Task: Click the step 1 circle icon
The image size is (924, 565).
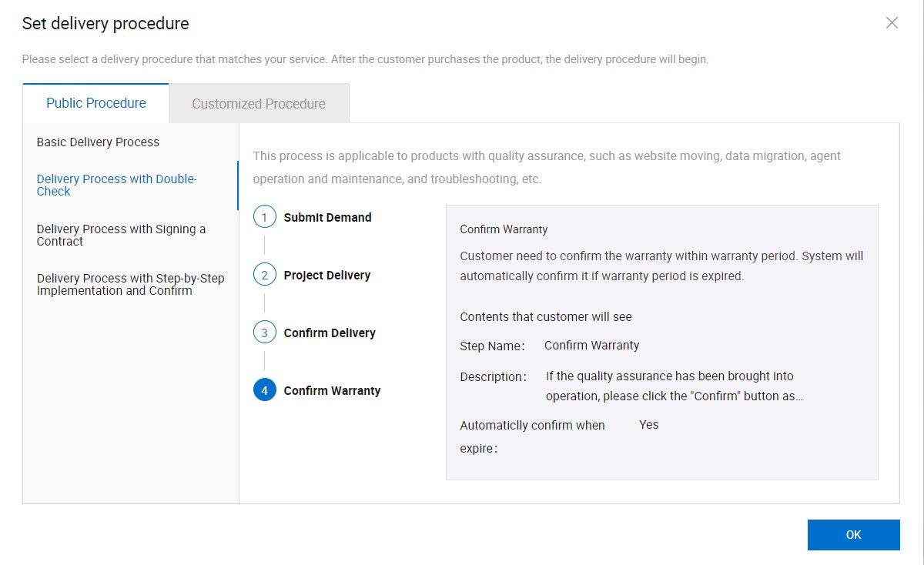Action: pyautogui.click(x=264, y=218)
